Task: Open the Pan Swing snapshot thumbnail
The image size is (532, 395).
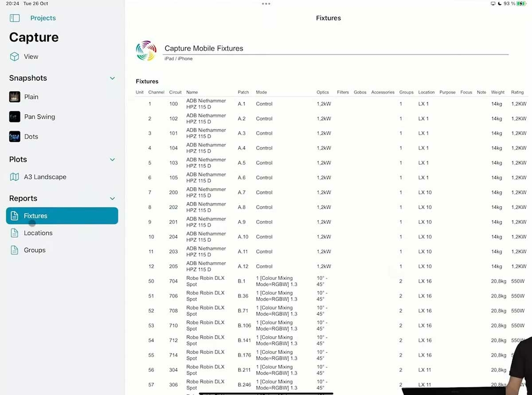Action: click(x=15, y=117)
